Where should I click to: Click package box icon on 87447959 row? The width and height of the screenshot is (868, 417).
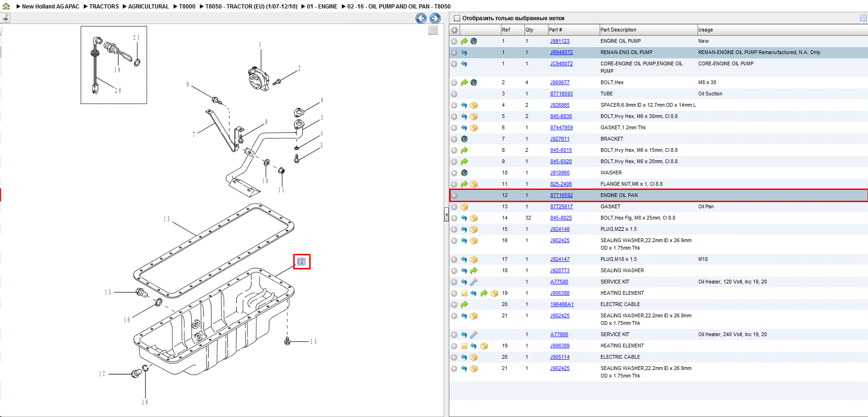(474, 128)
